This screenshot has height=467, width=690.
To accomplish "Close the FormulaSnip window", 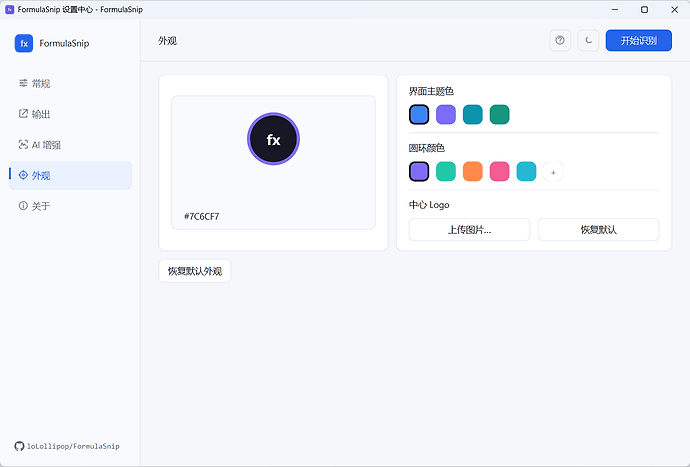I will 674,9.
